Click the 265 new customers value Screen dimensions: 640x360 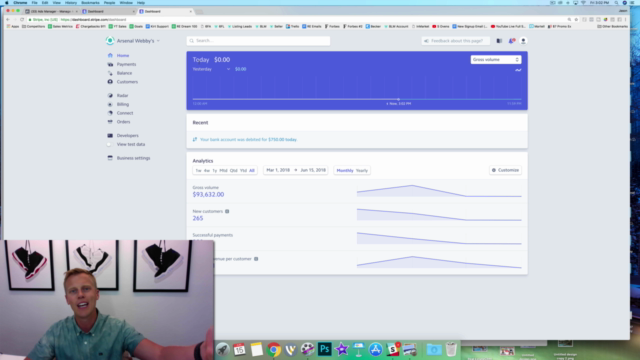198,218
